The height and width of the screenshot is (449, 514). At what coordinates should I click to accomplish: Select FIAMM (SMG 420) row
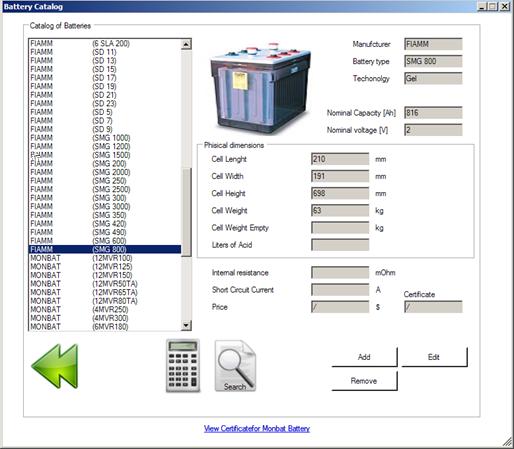[105, 224]
